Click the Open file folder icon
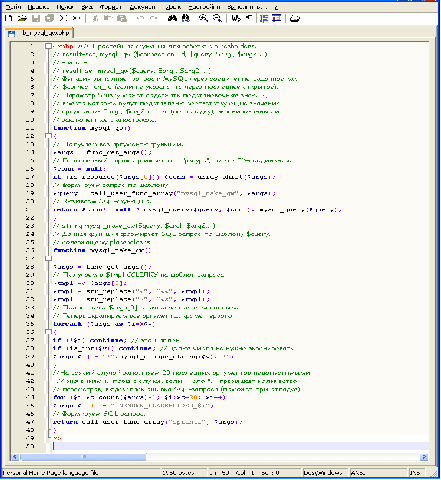Screen dimensions: 441x480 click(x=22, y=18)
